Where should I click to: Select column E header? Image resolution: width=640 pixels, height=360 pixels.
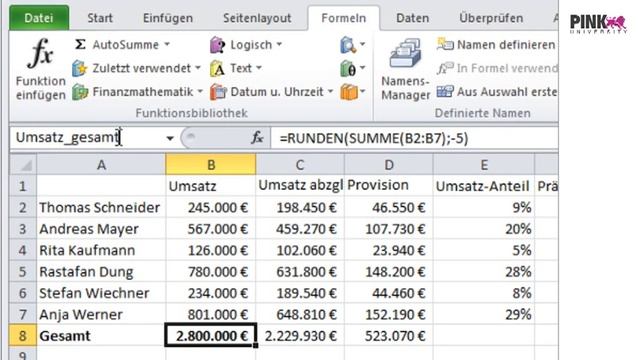click(484, 165)
